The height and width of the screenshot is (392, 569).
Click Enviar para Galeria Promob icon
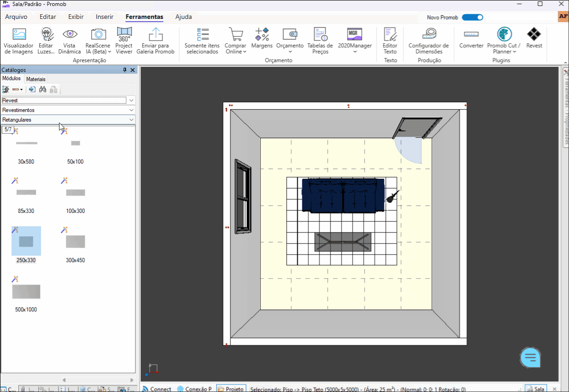(x=155, y=35)
